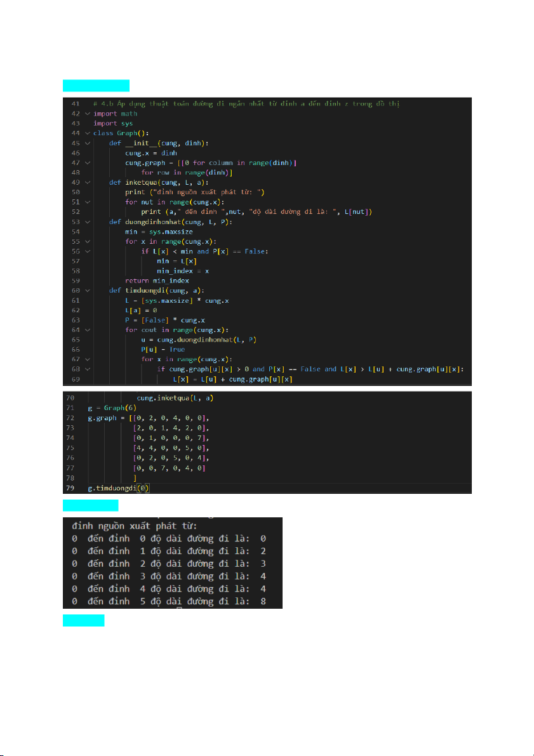Collapse the if cung.graph fold arrow at line 68
The image size is (534, 756).
[x=88, y=369]
